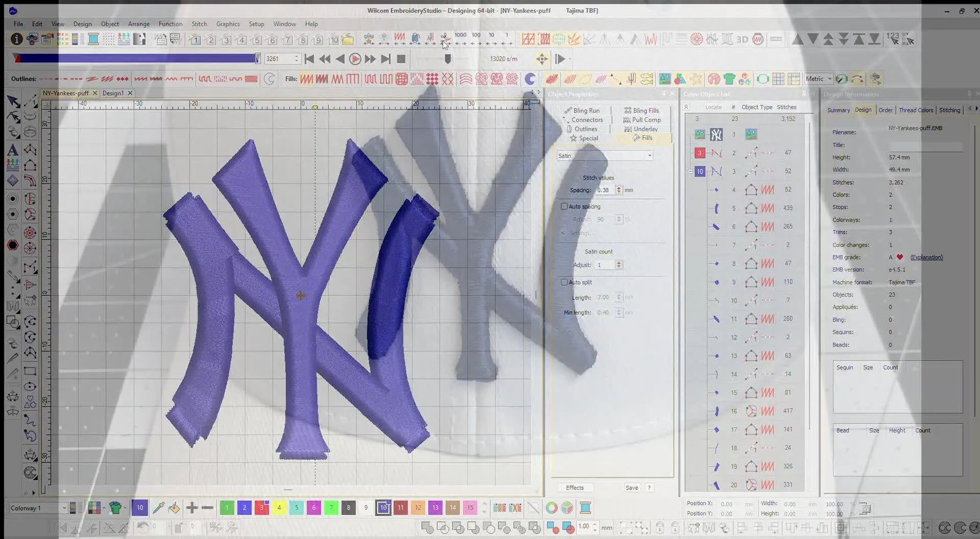980x539 pixels.
Task: Expand the color palette scroll arrows
Action: pyautogui.click(x=484, y=508)
